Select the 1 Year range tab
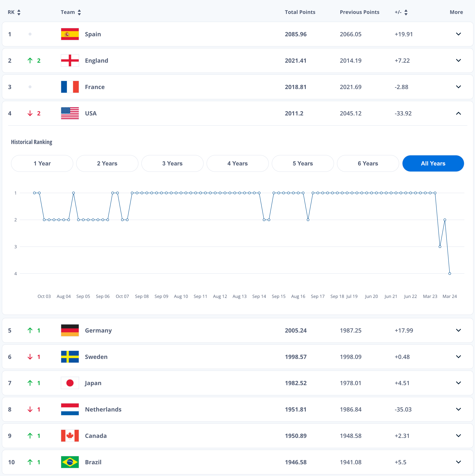 click(x=42, y=163)
